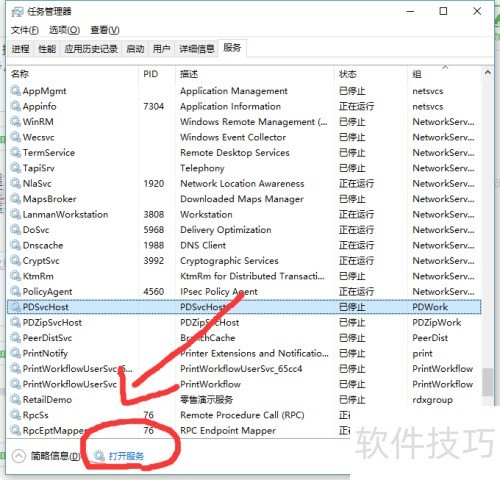The image size is (500, 480).
Task: Switch to the 进程 tab
Action: click(20, 49)
